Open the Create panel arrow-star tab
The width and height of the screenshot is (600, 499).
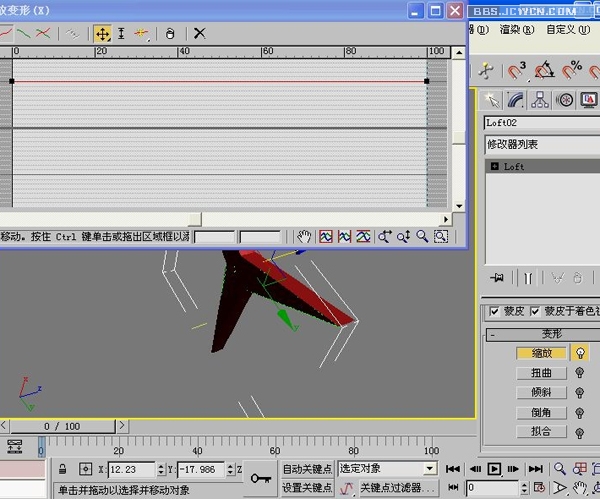coord(491,100)
